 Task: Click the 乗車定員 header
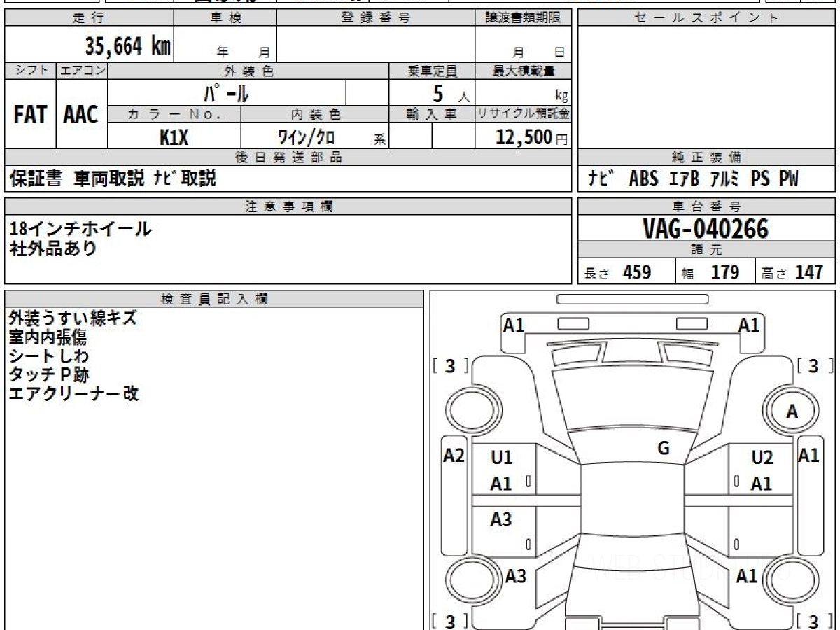coord(433,71)
